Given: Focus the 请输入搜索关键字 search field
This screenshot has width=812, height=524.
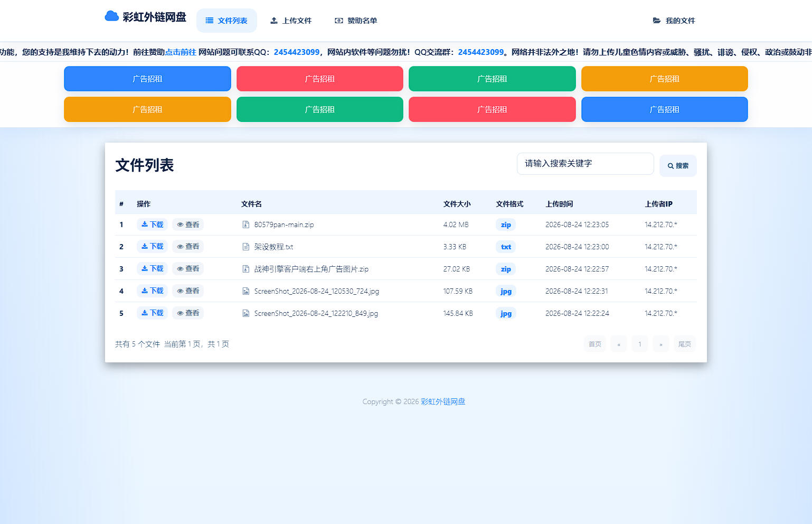Looking at the screenshot, I should 585,164.
